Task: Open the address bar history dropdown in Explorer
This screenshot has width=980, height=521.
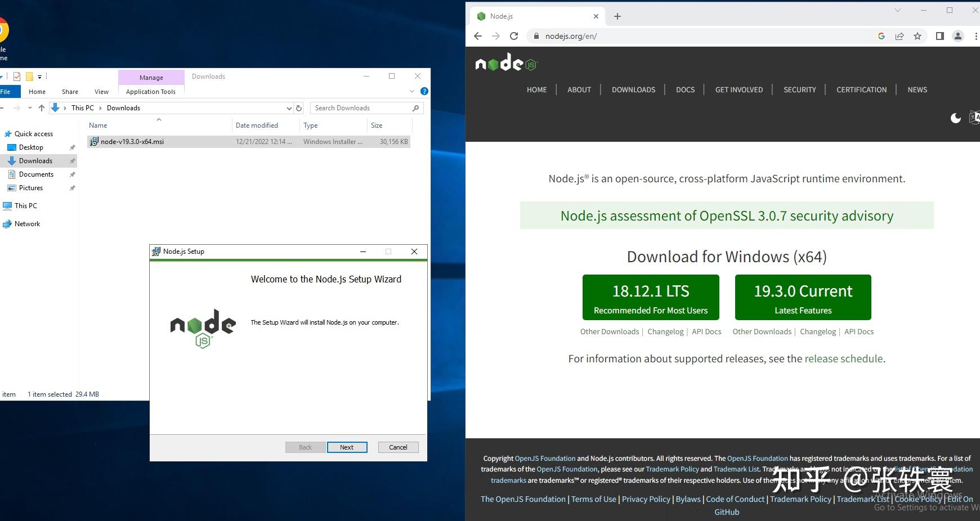Action: pyautogui.click(x=289, y=107)
